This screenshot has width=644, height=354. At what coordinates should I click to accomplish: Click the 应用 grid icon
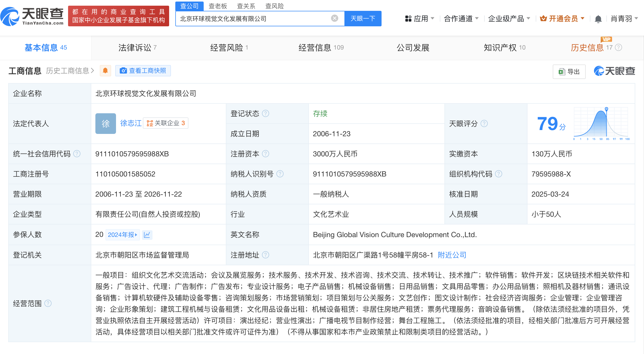(408, 19)
